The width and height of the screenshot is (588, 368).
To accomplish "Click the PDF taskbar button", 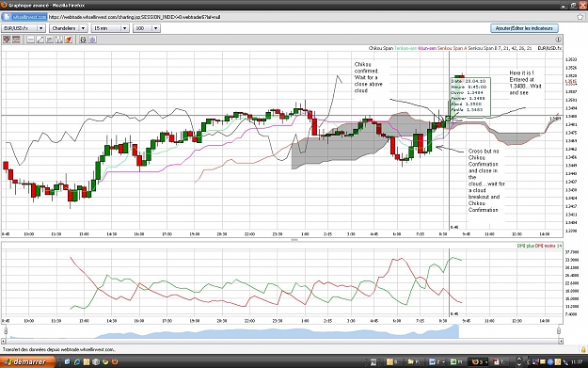I will click(x=499, y=362).
